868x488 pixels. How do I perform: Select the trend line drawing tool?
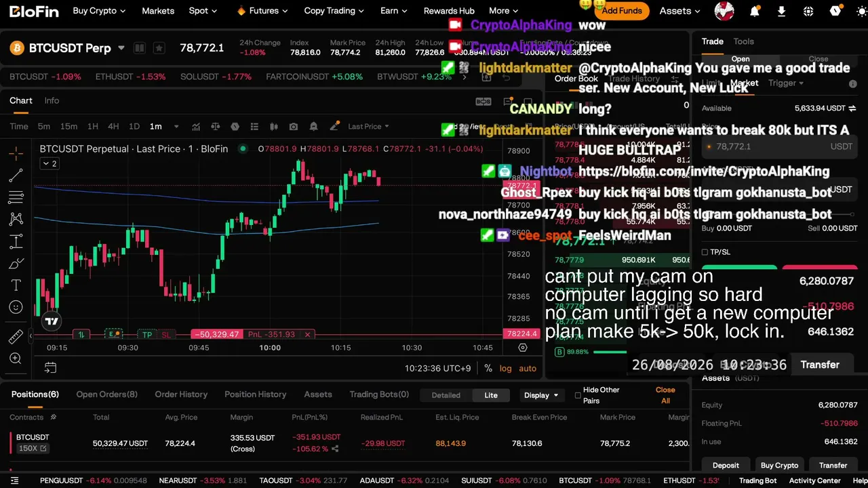click(16, 176)
